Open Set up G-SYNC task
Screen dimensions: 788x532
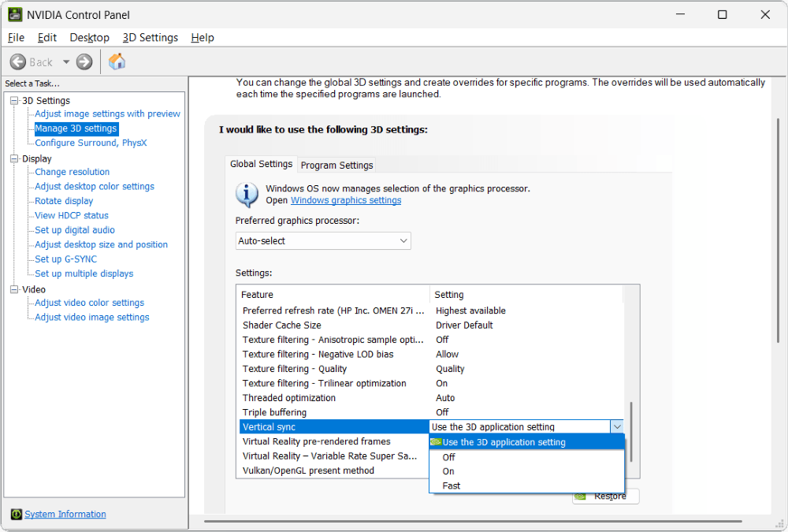pyautogui.click(x=66, y=259)
